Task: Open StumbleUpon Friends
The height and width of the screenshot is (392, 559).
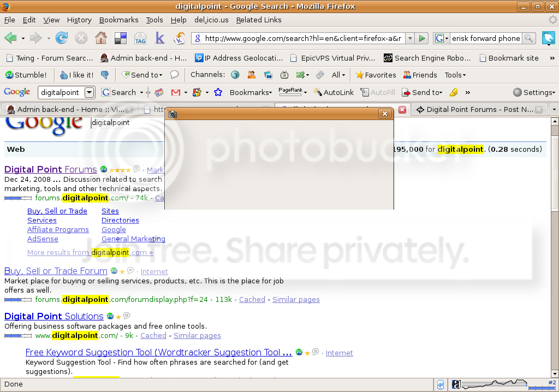Action: click(x=420, y=75)
